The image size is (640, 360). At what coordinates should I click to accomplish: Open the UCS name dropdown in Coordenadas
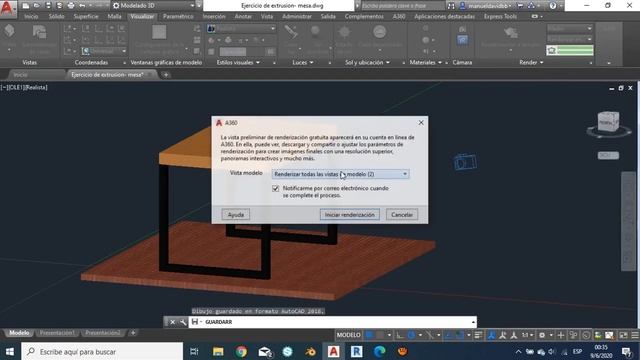point(104,51)
